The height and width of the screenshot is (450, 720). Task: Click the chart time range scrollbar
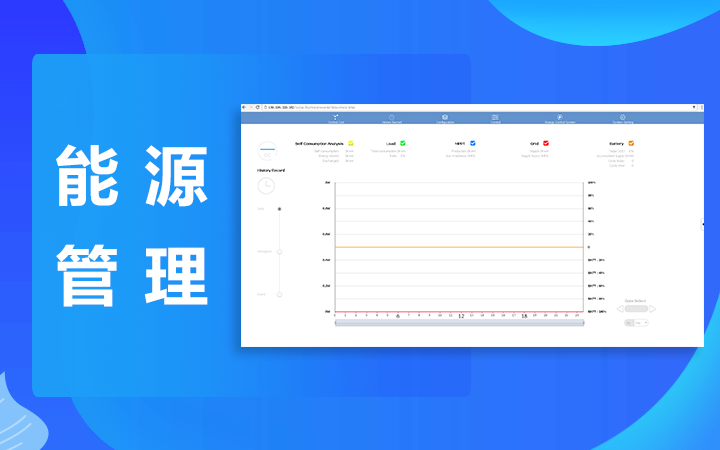point(459,323)
